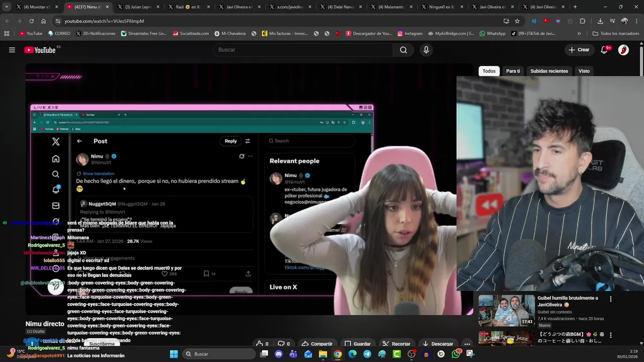
Task: Open Microsoft Edge from the taskbar
Action: point(352,354)
